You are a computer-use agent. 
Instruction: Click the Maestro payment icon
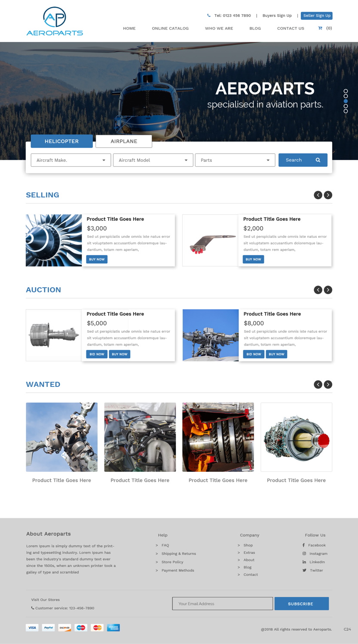(x=81, y=628)
